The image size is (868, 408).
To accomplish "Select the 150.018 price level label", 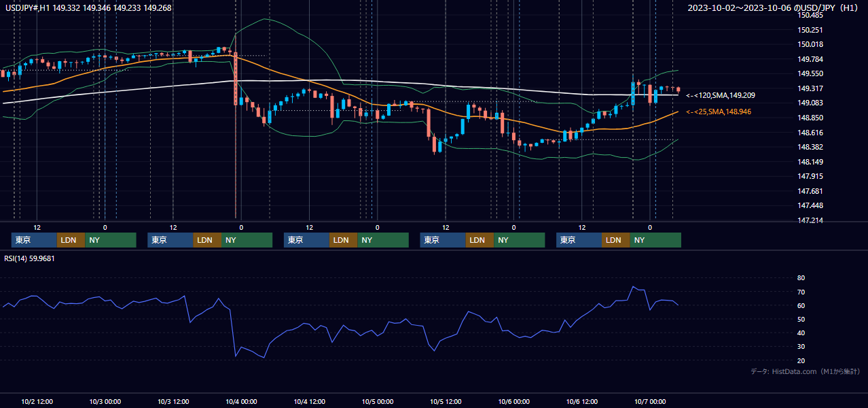I will [812, 44].
